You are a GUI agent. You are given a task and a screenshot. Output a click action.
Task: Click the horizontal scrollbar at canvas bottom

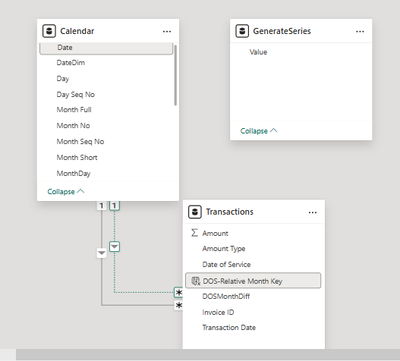coord(208,355)
